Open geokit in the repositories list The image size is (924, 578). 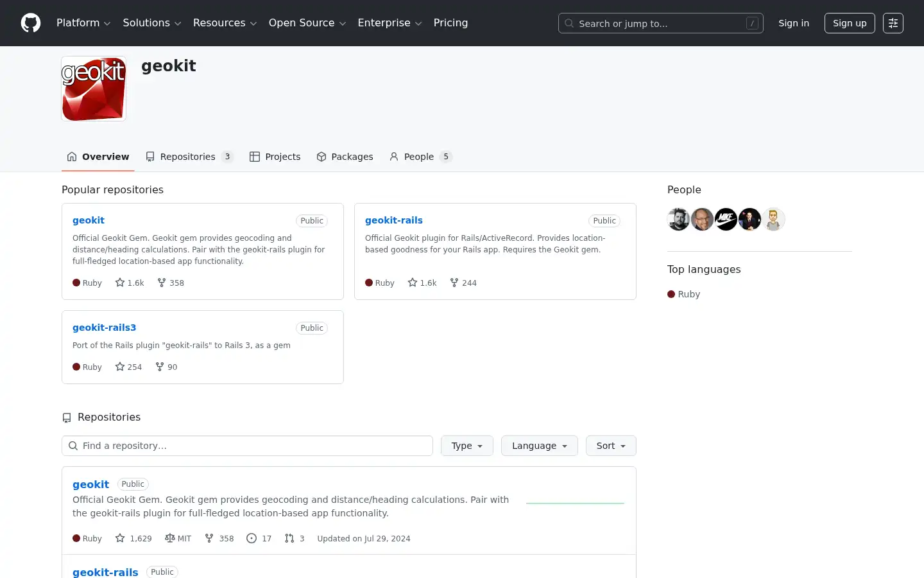(90, 484)
